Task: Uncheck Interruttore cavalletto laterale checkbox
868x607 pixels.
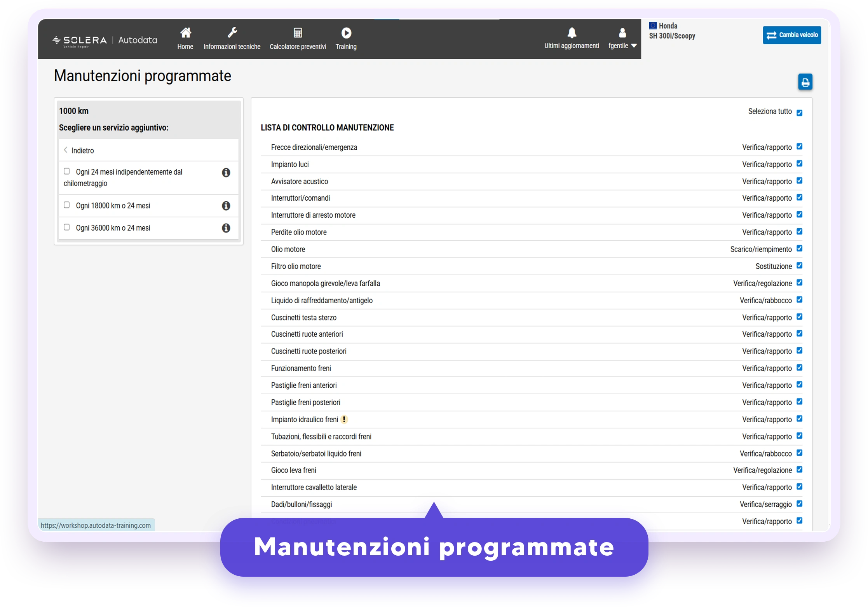Action: pos(800,487)
